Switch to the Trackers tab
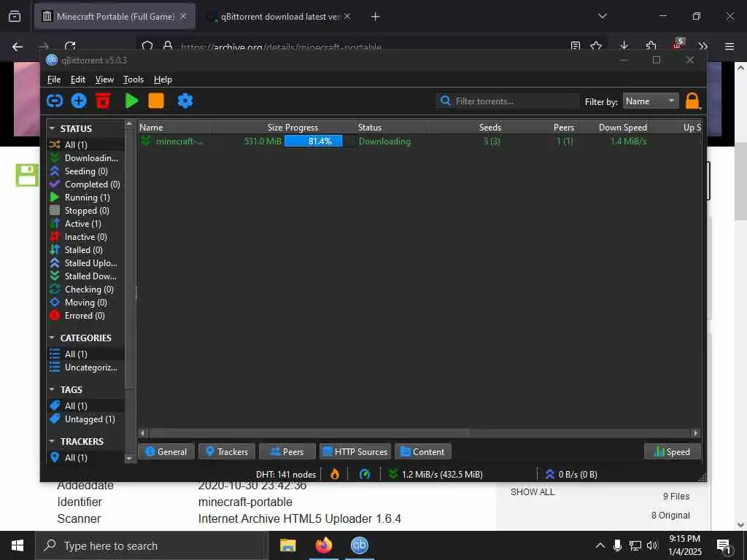This screenshot has width=747, height=560. (x=227, y=451)
